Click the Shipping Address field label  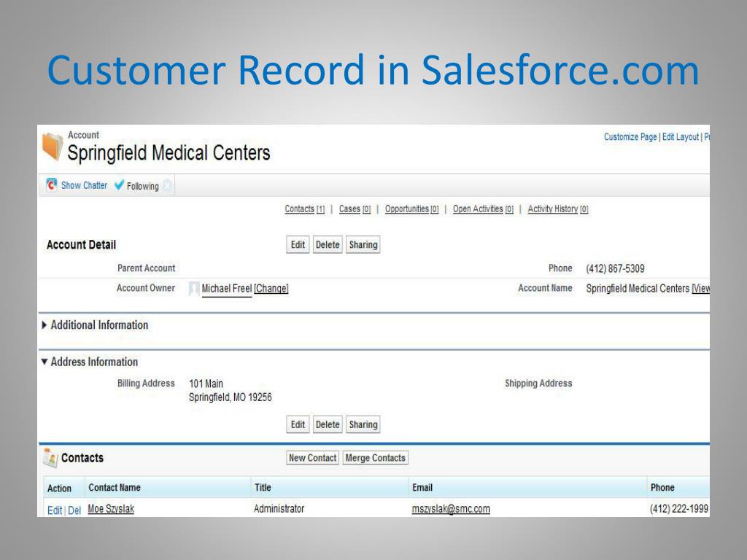538,384
